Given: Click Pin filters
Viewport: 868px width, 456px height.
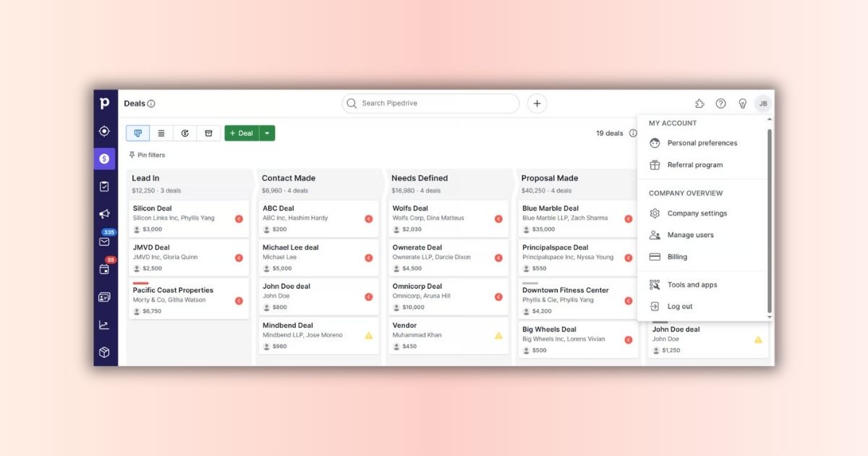Looking at the screenshot, I should pos(147,155).
